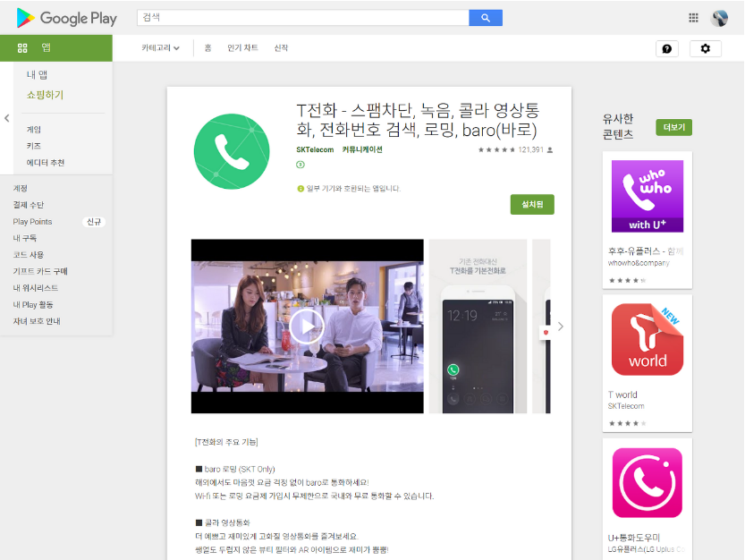Click the [T전화의 주요 기능] description text

point(226,442)
